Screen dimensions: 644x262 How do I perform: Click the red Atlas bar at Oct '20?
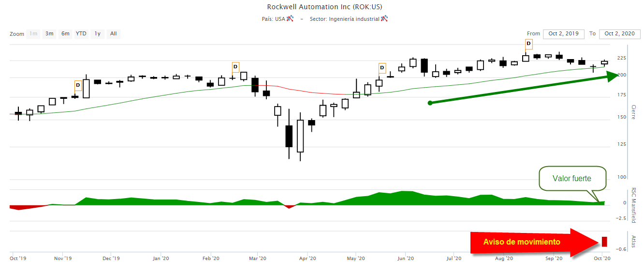coord(604,242)
